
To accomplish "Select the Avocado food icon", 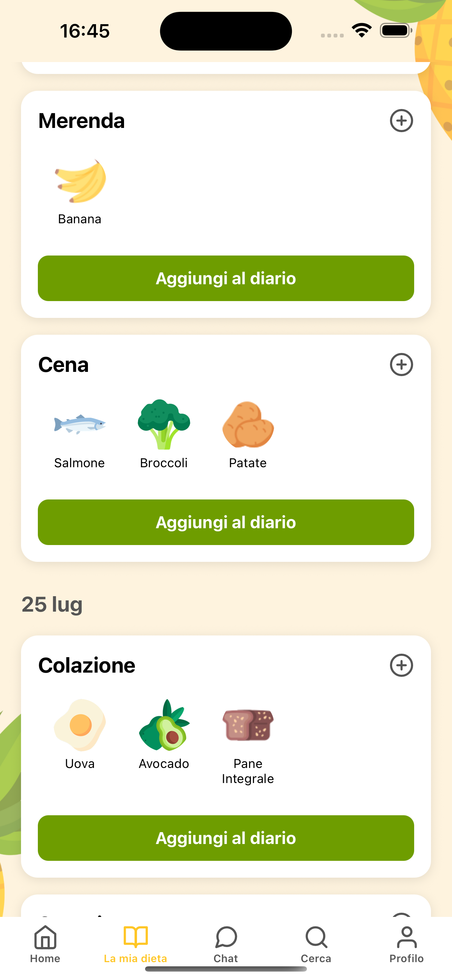I will (164, 725).
